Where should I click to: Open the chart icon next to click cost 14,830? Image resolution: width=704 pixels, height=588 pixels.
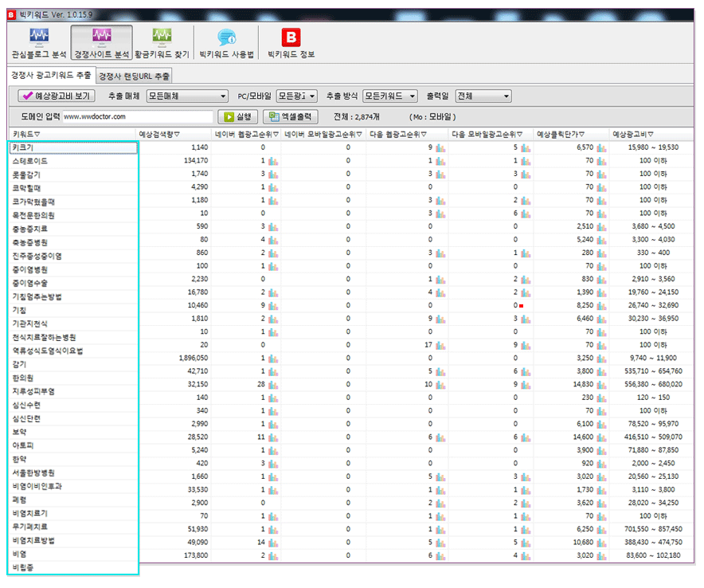click(x=601, y=385)
